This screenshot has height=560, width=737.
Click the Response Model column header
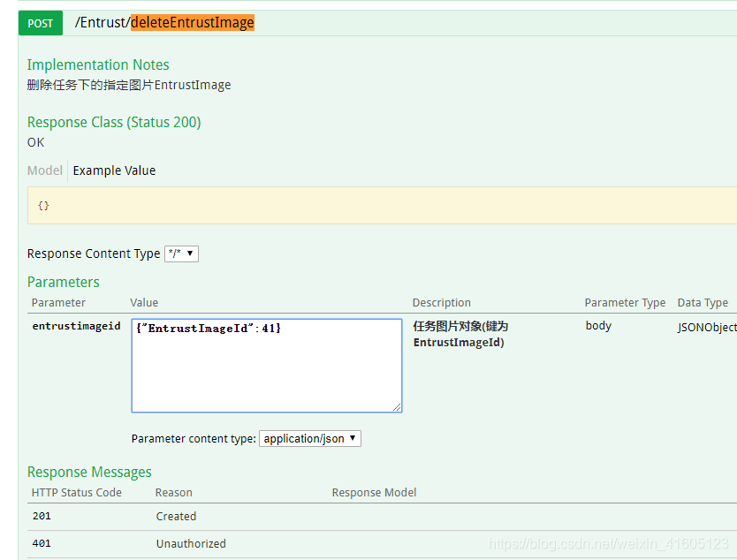click(374, 492)
